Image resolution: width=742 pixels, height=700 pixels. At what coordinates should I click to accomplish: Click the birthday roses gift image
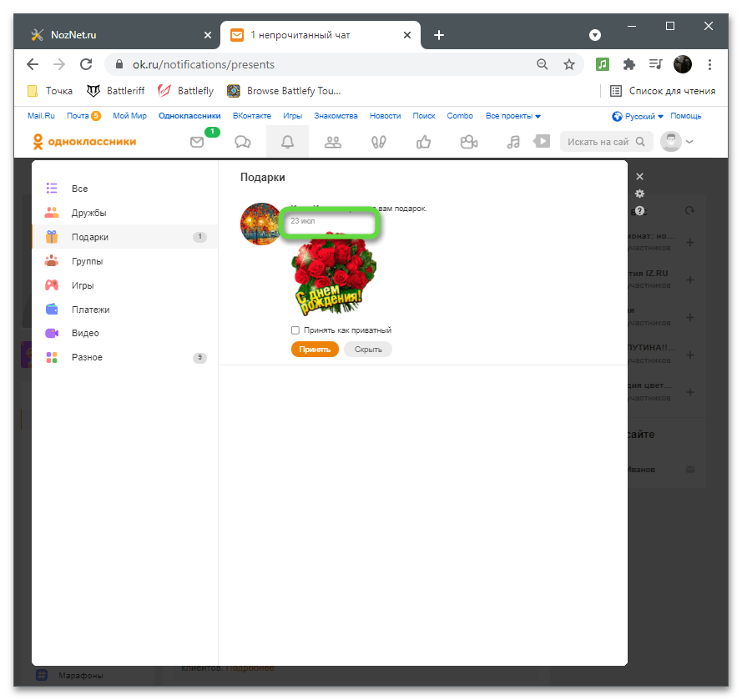(x=334, y=274)
